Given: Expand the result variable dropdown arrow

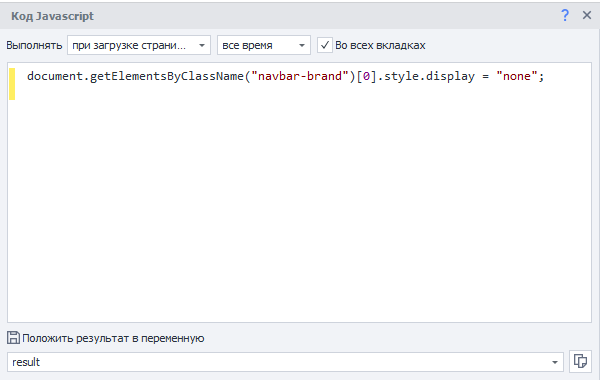Looking at the screenshot, I should [x=554, y=362].
